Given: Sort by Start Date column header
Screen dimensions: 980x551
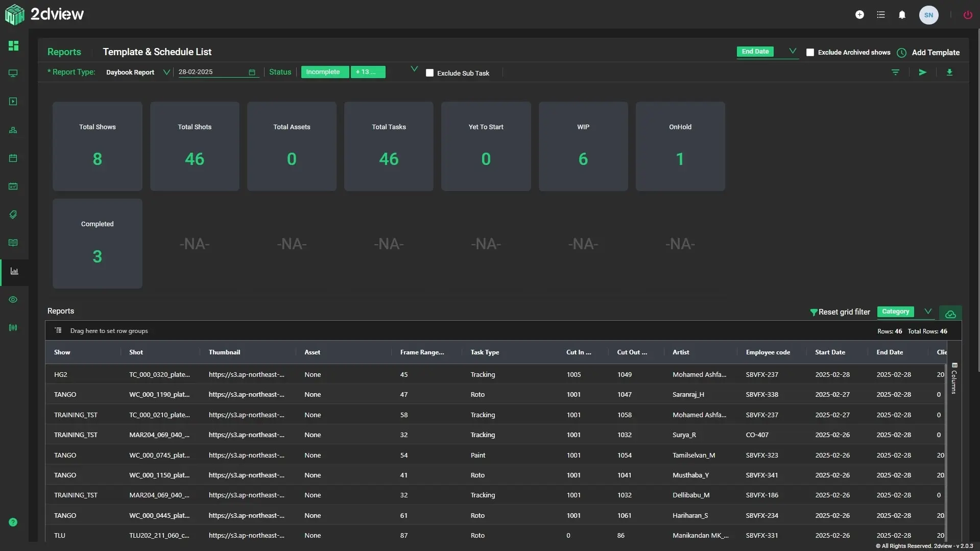Looking at the screenshot, I should tap(830, 352).
